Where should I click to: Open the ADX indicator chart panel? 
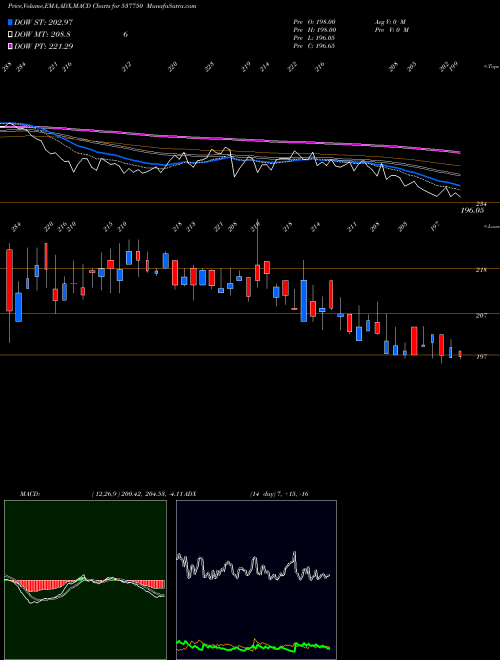coord(256,580)
